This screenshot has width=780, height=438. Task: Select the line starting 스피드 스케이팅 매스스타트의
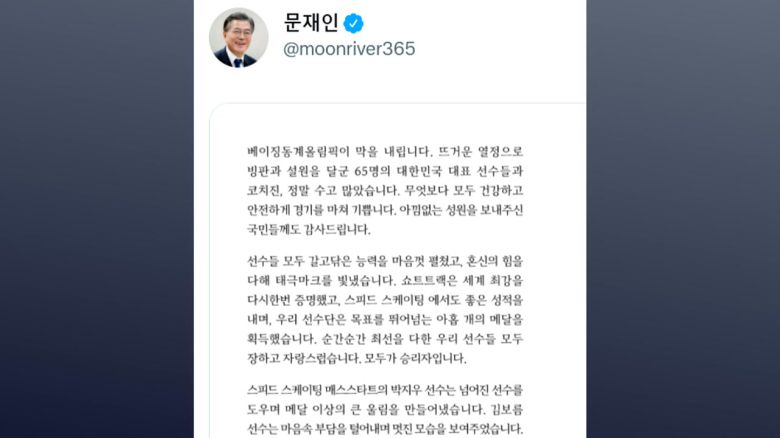pos(385,390)
